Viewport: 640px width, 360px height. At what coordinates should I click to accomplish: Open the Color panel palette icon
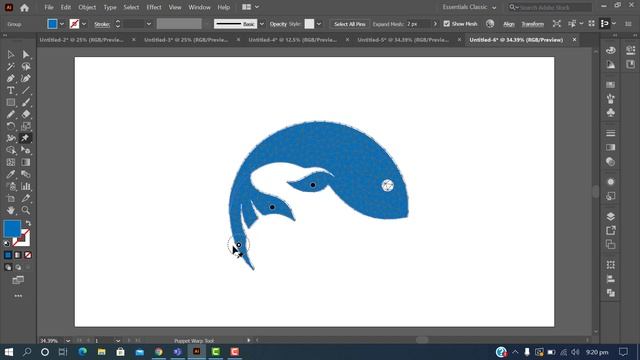(x=611, y=50)
